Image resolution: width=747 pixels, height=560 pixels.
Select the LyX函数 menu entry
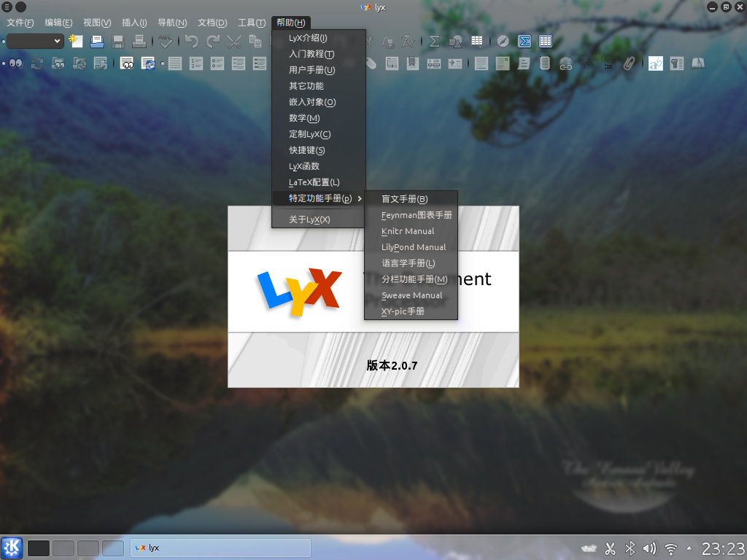point(319,166)
